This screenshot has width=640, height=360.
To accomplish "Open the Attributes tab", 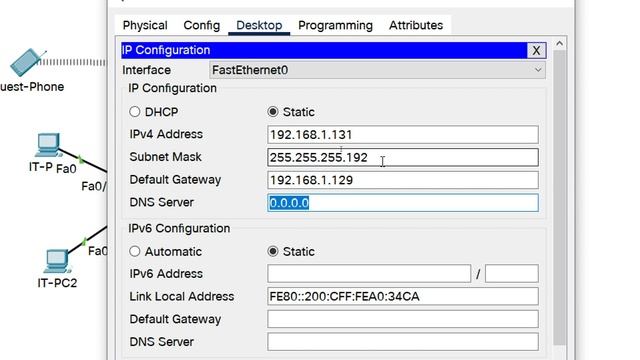I will (x=416, y=25).
